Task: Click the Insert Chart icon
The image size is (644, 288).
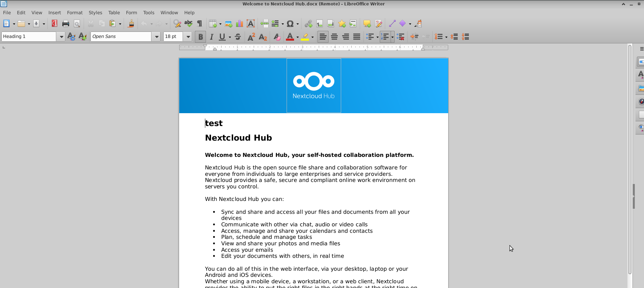Action: pyautogui.click(x=240, y=24)
